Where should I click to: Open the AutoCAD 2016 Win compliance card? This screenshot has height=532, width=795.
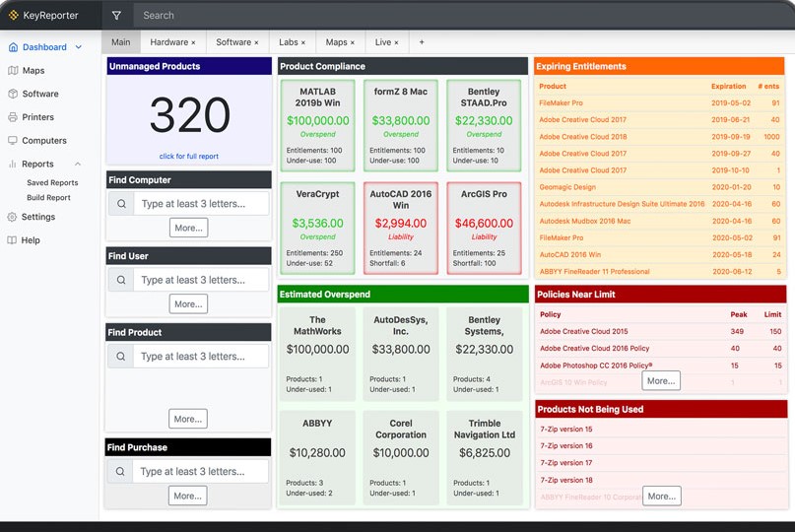(x=401, y=229)
